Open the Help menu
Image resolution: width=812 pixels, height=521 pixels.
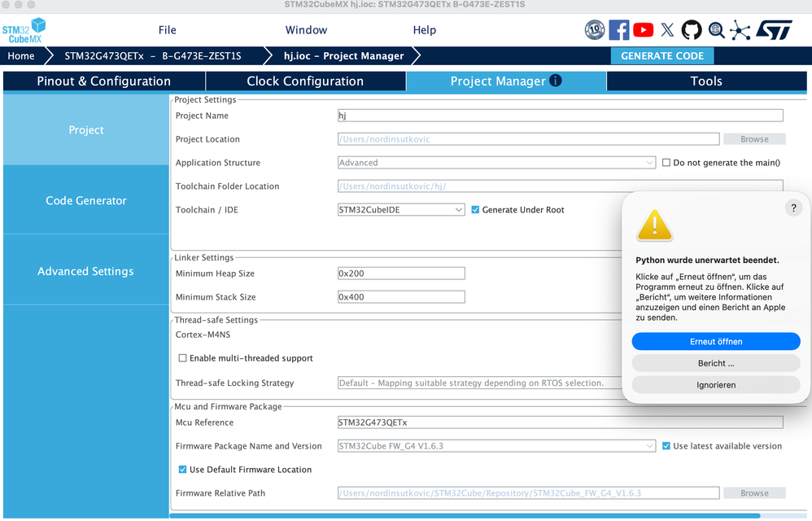click(x=424, y=30)
